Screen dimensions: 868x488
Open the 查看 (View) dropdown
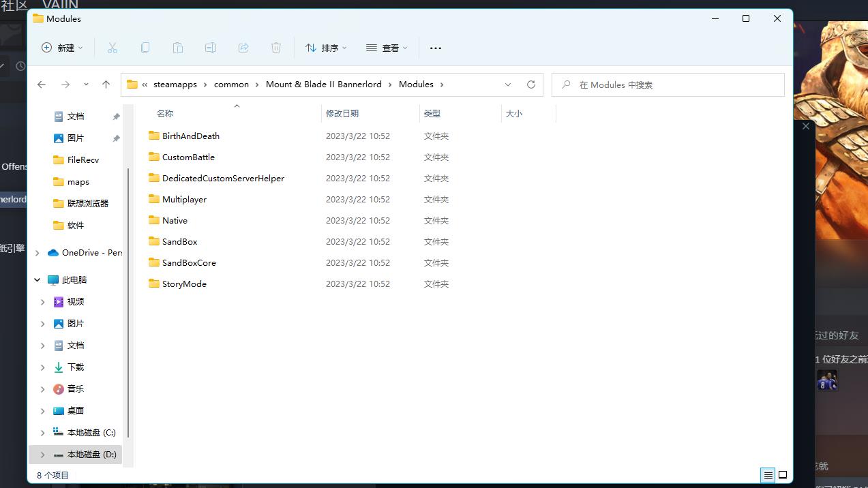[387, 48]
